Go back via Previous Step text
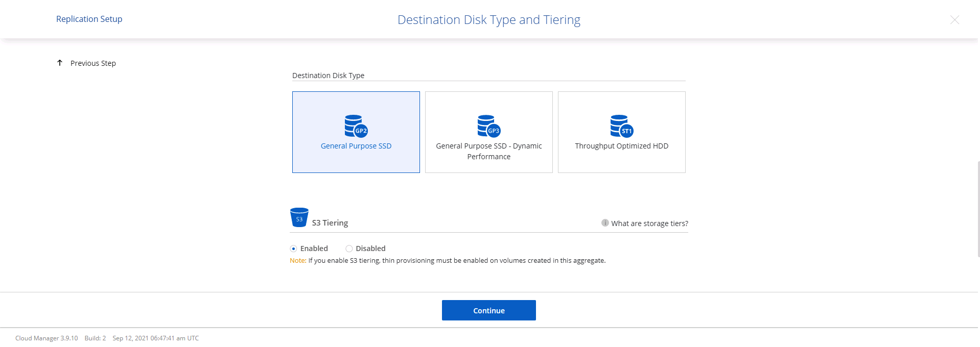Image resolution: width=980 pixels, height=347 pixels. pyautogui.click(x=93, y=63)
